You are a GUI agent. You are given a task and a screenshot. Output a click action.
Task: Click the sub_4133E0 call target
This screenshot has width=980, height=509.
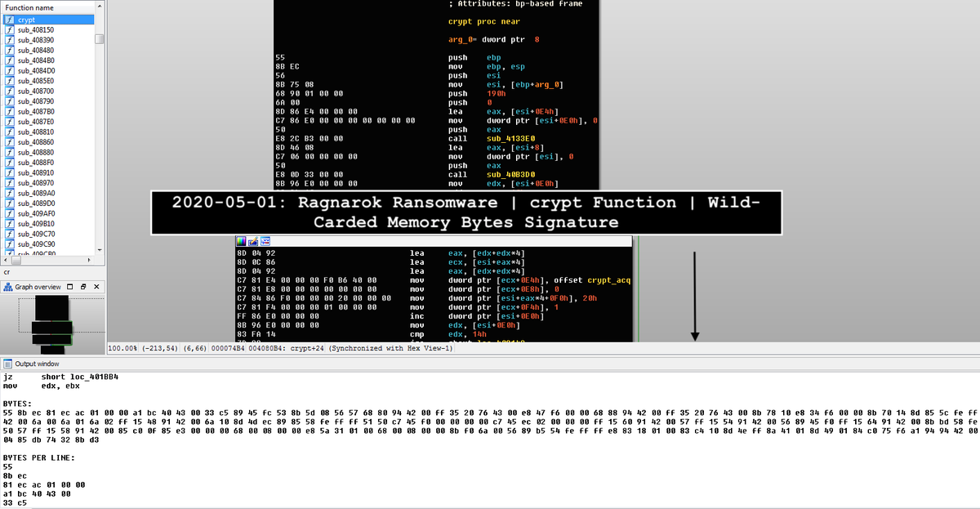coord(512,139)
